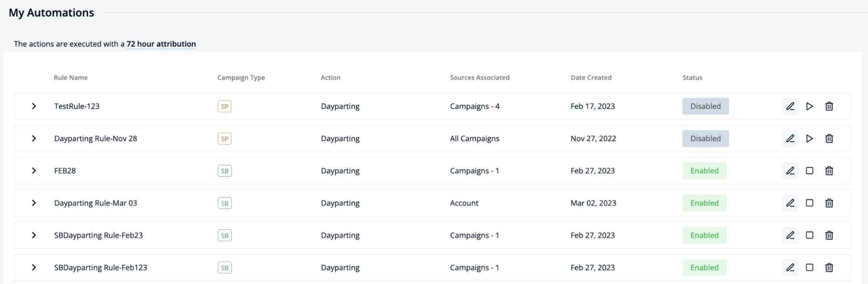The height and width of the screenshot is (284, 868).
Task: Click the Mar 02, 2023 date
Action: [593, 203]
